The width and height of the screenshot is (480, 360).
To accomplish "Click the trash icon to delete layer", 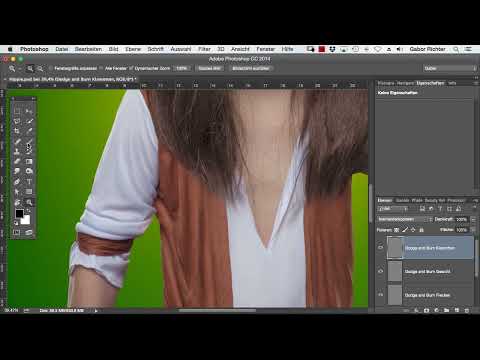I will click(x=467, y=310).
